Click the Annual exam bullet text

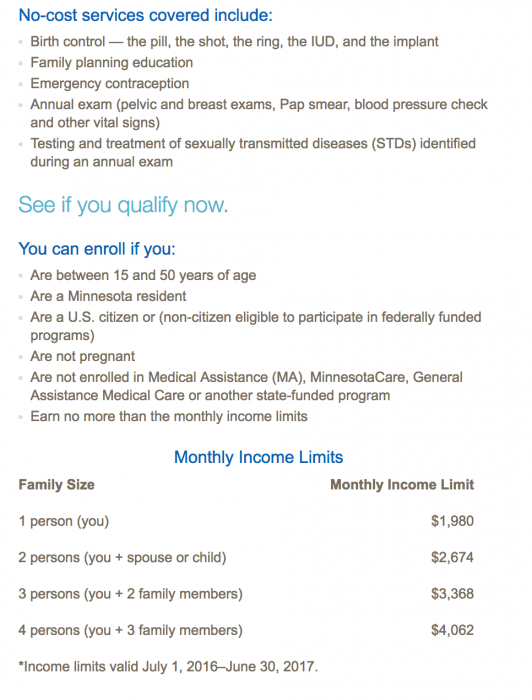point(259,113)
